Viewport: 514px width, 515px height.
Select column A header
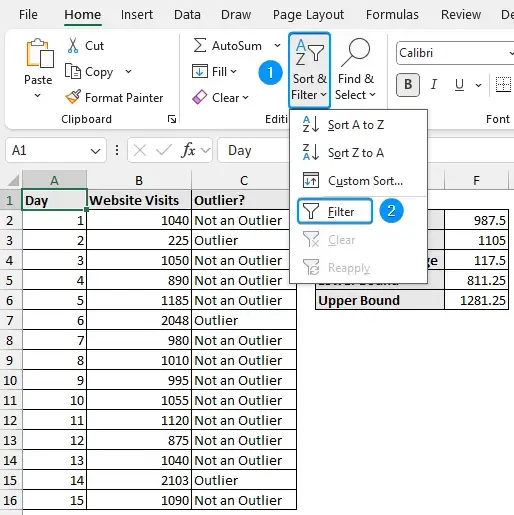pos(54,180)
